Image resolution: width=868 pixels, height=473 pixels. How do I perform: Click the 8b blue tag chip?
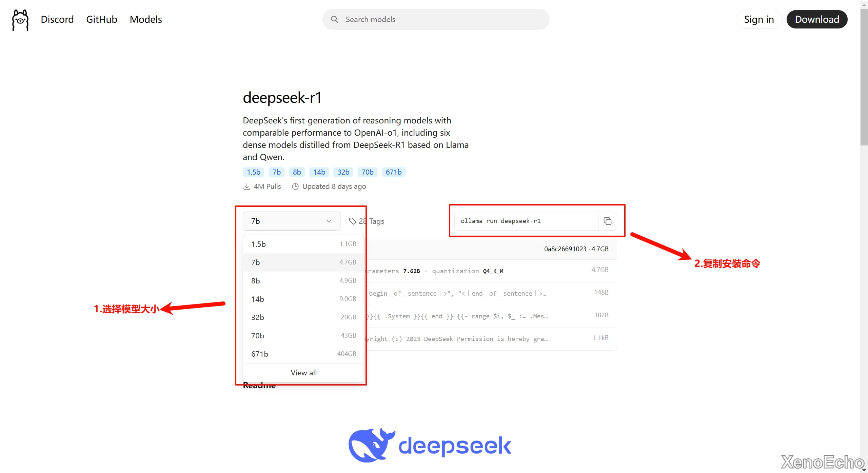297,172
